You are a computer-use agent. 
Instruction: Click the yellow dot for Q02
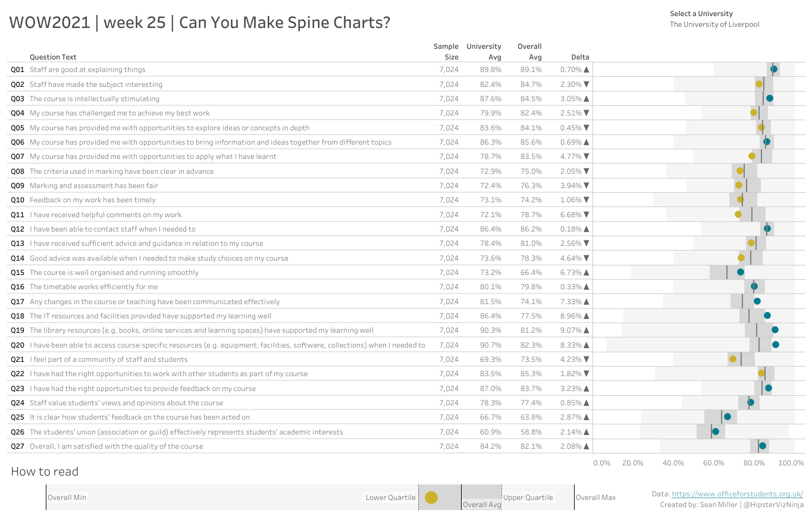[x=759, y=84]
